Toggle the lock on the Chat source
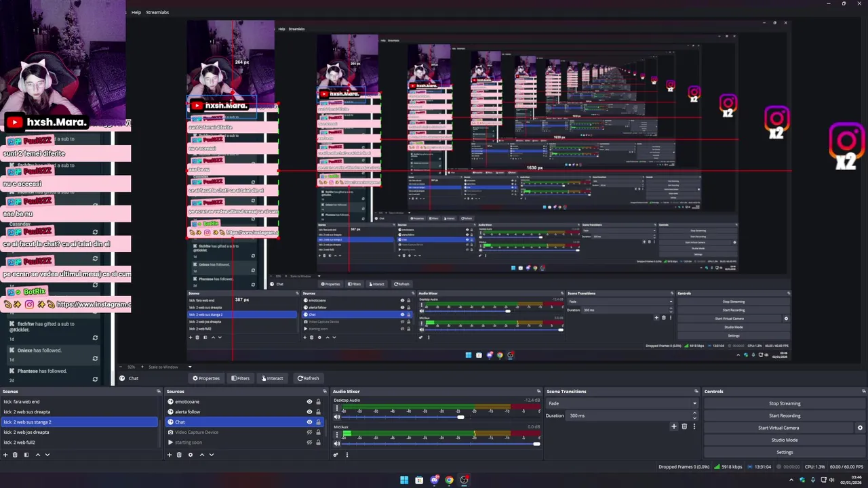 (x=318, y=422)
